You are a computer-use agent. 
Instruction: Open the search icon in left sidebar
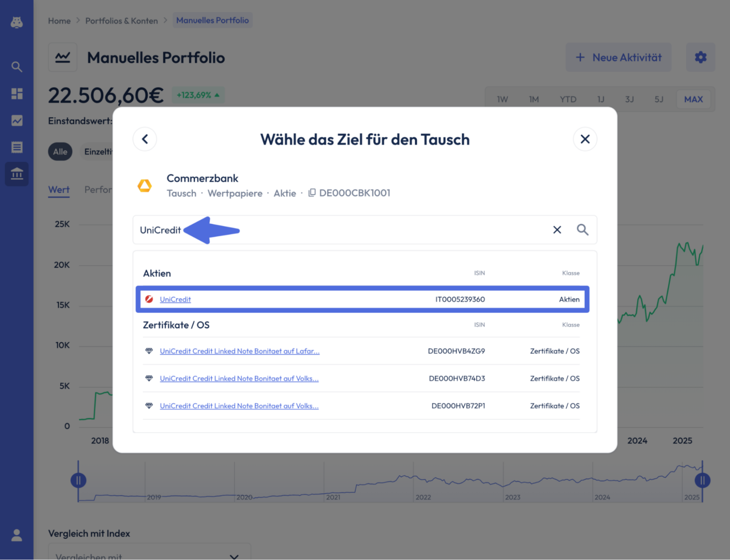(17, 66)
